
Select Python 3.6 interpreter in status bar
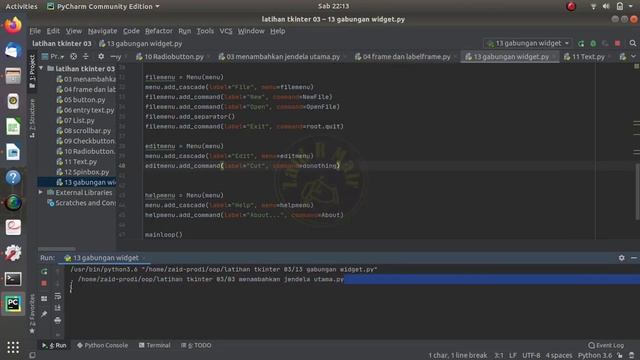click(x=595, y=356)
